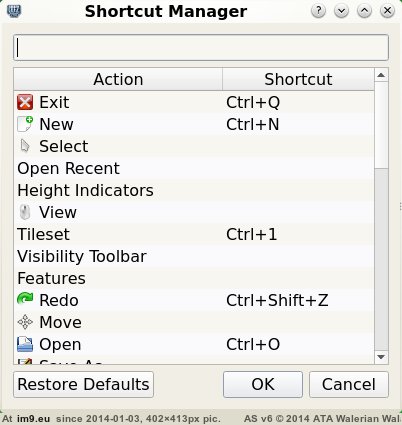This screenshot has height=425, width=402.
Task: Sort by the Action column header
Action: tap(118, 79)
